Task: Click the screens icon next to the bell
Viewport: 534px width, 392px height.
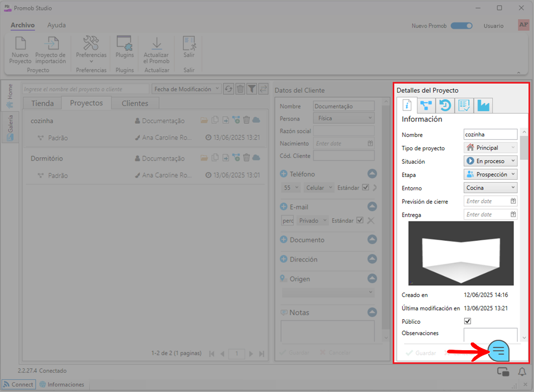Action: point(503,372)
